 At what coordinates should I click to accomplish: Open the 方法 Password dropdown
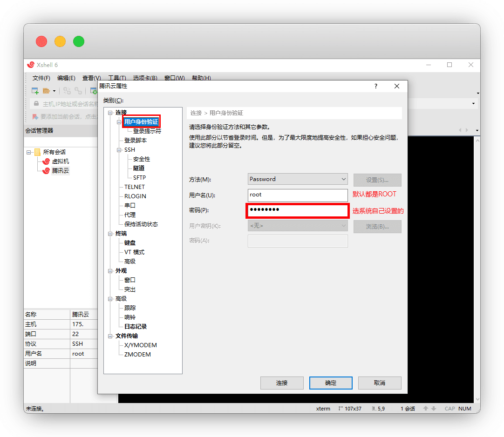tap(344, 179)
